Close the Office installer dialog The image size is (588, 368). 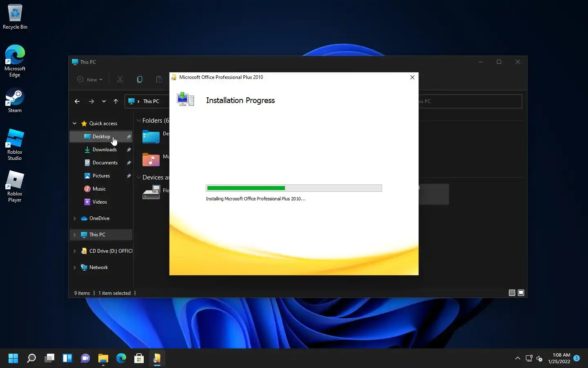tap(412, 77)
